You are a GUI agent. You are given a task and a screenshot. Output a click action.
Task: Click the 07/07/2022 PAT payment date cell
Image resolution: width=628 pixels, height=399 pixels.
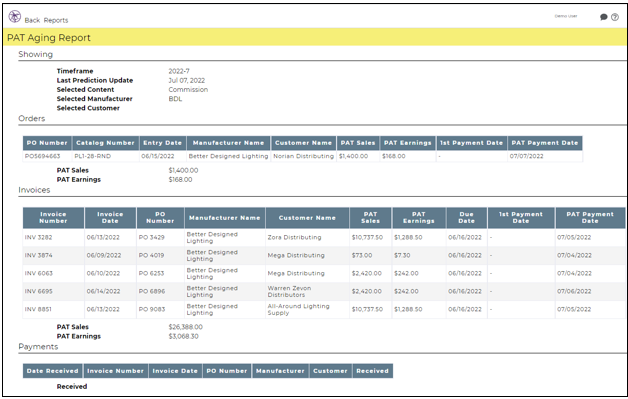coord(545,156)
